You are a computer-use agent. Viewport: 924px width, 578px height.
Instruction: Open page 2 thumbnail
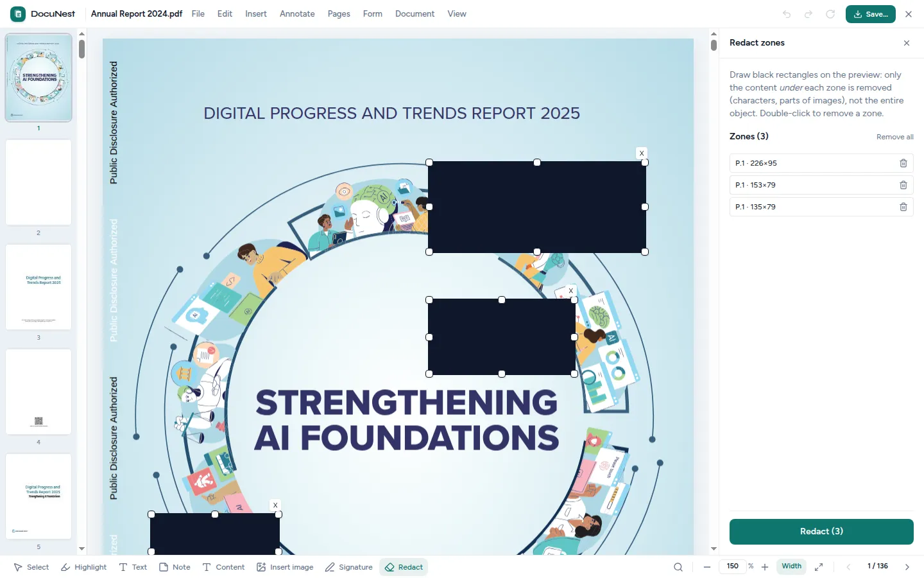click(x=38, y=182)
